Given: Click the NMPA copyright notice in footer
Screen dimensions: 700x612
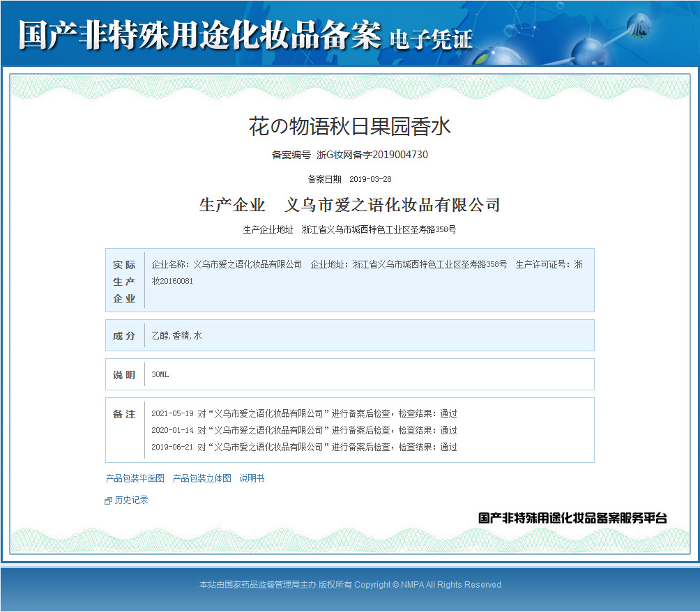Looking at the screenshot, I should [x=350, y=585].
